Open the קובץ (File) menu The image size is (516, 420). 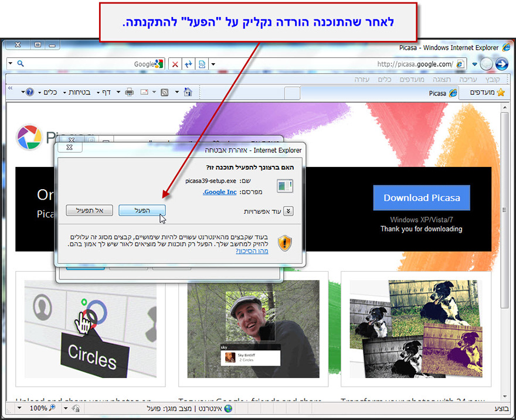[493, 79]
